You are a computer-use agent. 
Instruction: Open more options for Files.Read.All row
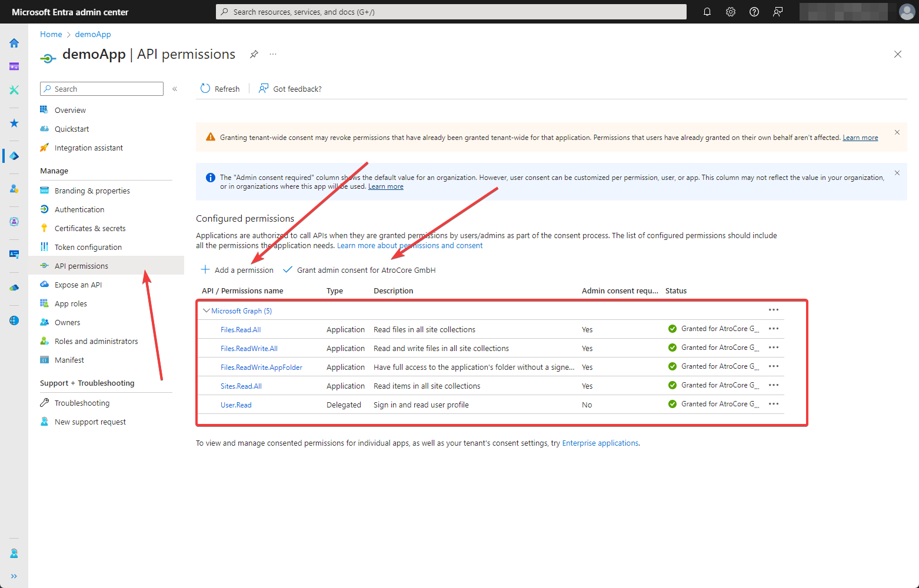774,329
